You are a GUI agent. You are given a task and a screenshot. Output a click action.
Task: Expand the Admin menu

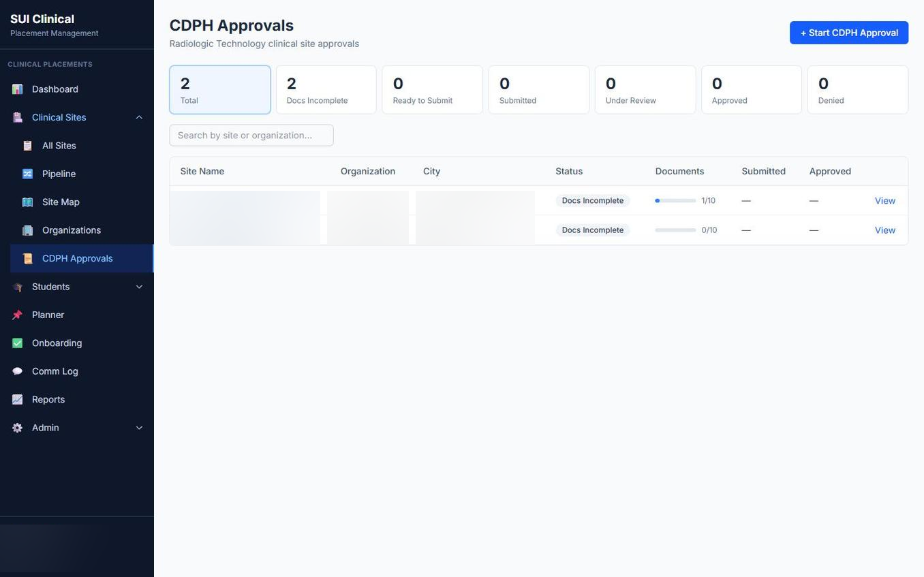(x=138, y=427)
